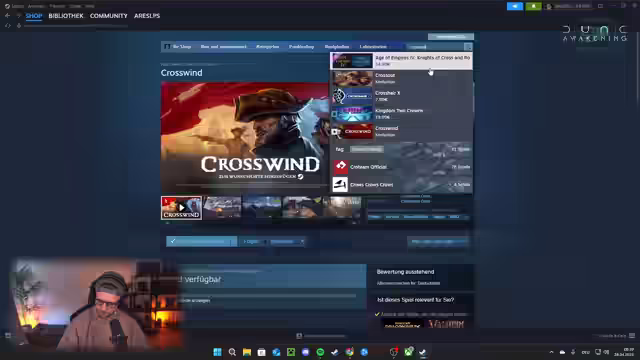Open notifications via the green bell button
This screenshot has width=640, height=360.
[533, 6]
